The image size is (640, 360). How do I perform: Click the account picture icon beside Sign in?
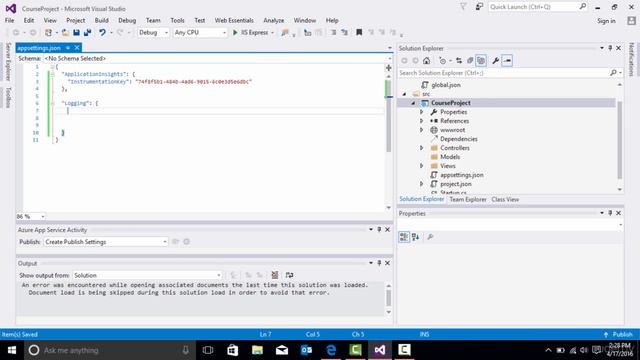tap(631, 21)
